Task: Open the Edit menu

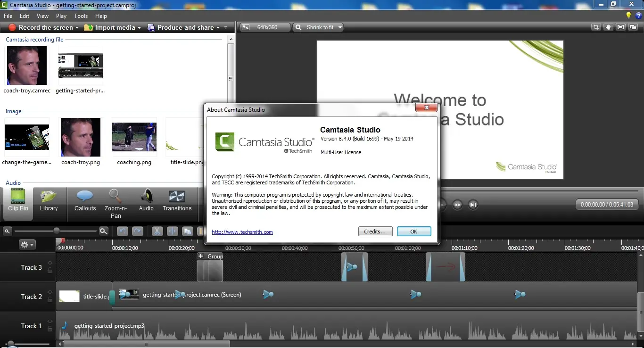Action: click(x=25, y=16)
